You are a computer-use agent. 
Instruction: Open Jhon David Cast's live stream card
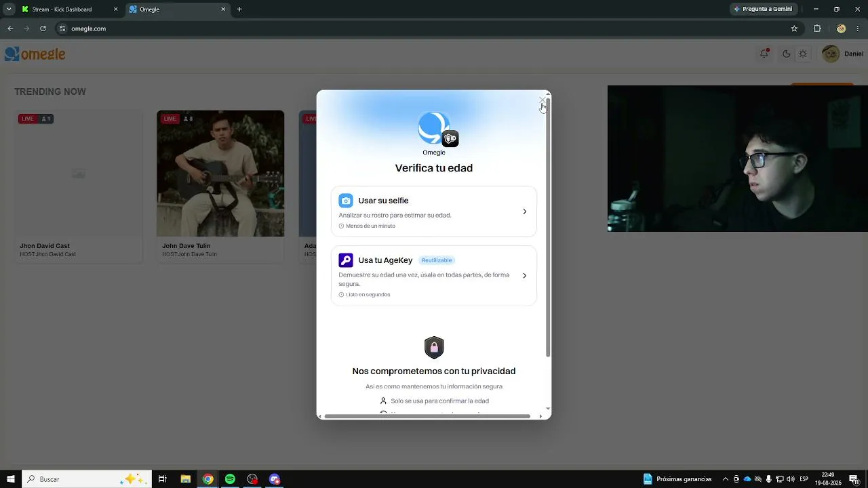(x=79, y=186)
